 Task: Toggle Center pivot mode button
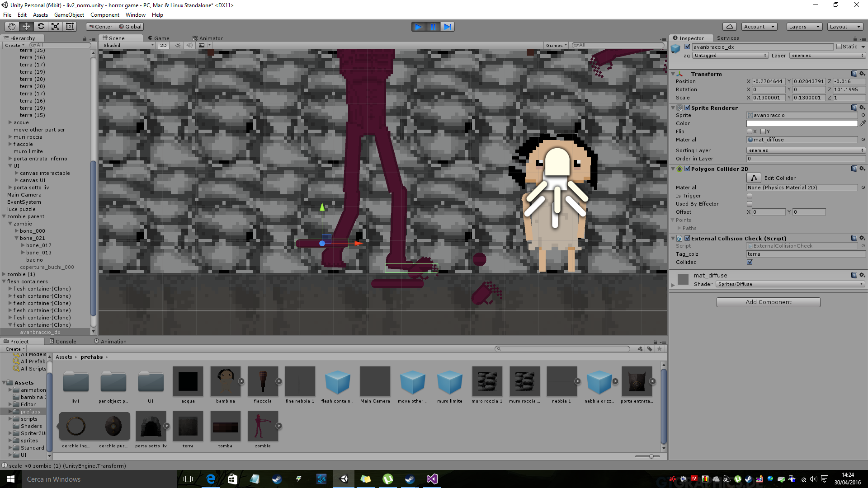tap(100, 27)
